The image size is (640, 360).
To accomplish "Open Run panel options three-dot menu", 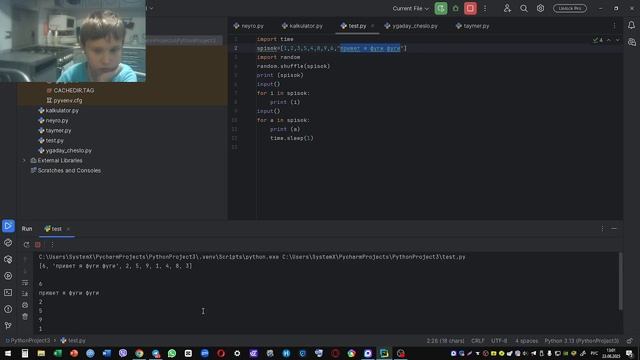I will coord(602,229).
